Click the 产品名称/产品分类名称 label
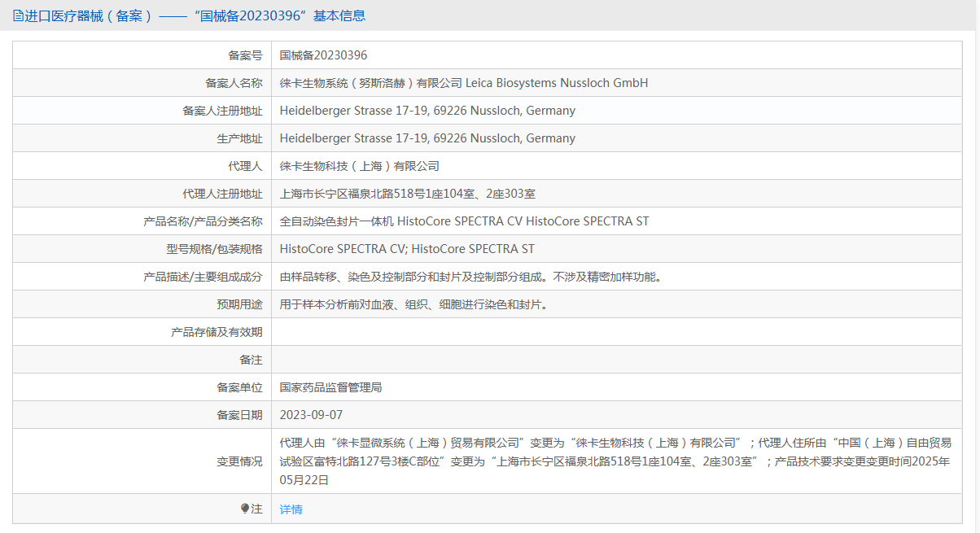Viewport: 980px width, 533px height. pyautogui.click(x=203, y=221)
